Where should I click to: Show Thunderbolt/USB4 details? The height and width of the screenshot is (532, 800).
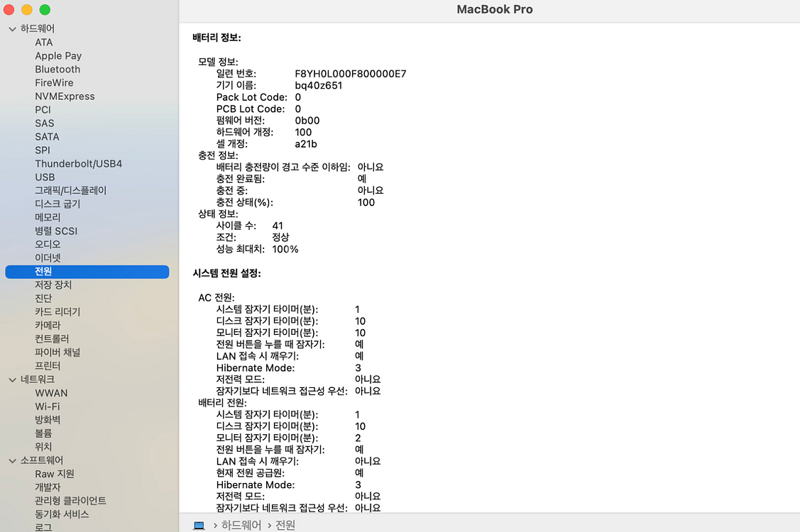(x=79, y=164)
